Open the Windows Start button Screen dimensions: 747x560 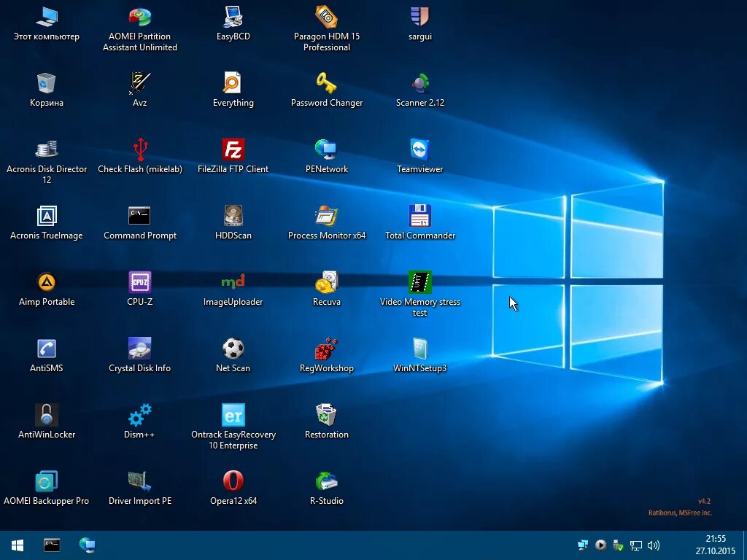18,545
